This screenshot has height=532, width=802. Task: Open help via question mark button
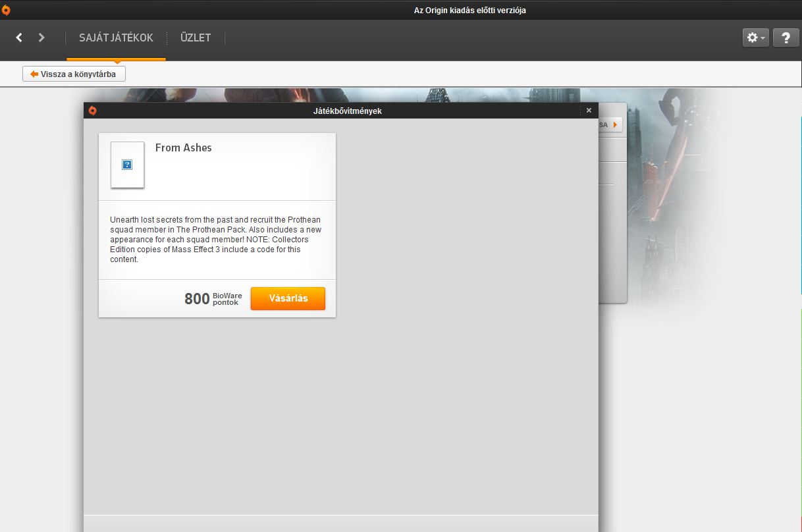click(786, 38)
